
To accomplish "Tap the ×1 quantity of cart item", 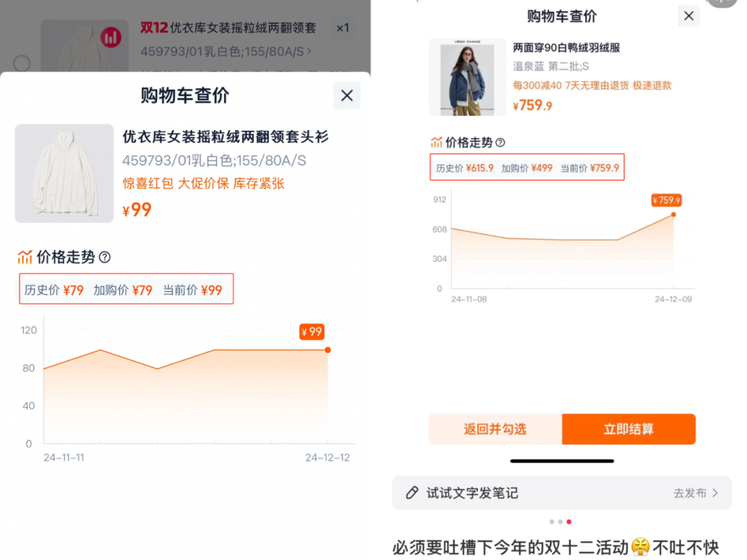I will [x=342, y=28].
